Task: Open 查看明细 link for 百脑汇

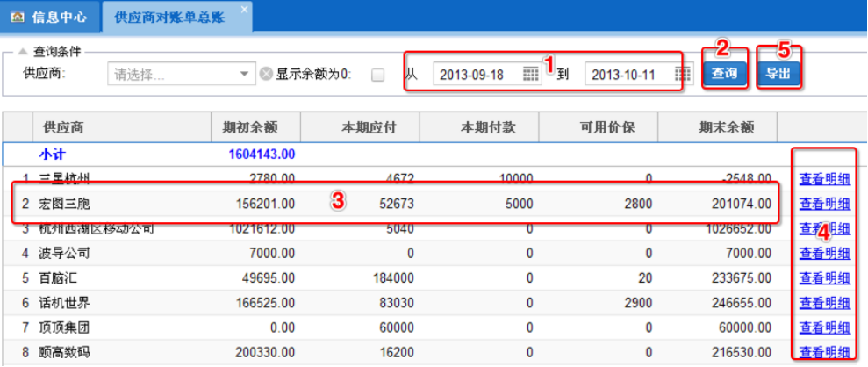Action: click(823, 278)
